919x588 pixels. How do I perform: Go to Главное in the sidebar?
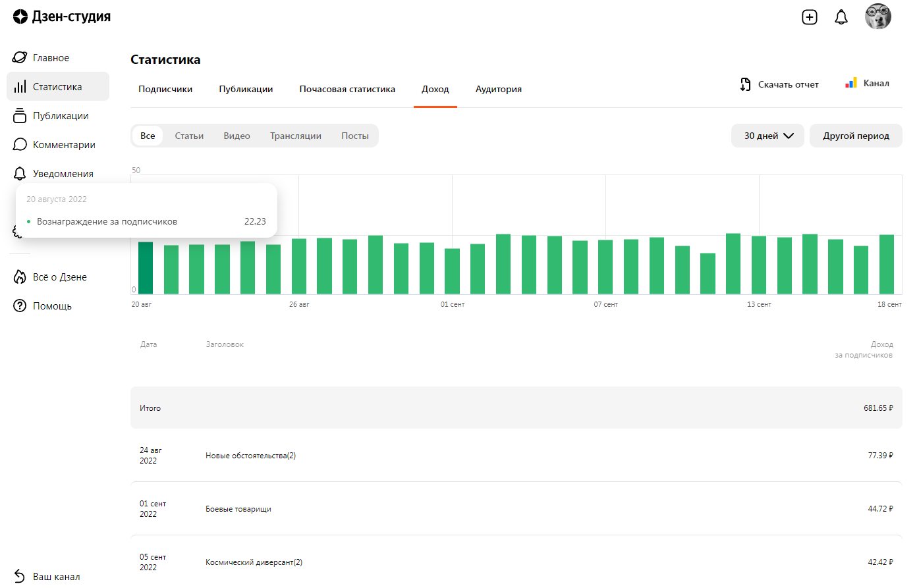click(x=51, y=58)
